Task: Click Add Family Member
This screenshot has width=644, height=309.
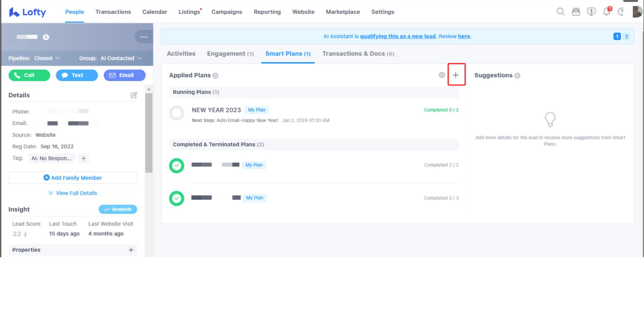Action: (73, 178)
